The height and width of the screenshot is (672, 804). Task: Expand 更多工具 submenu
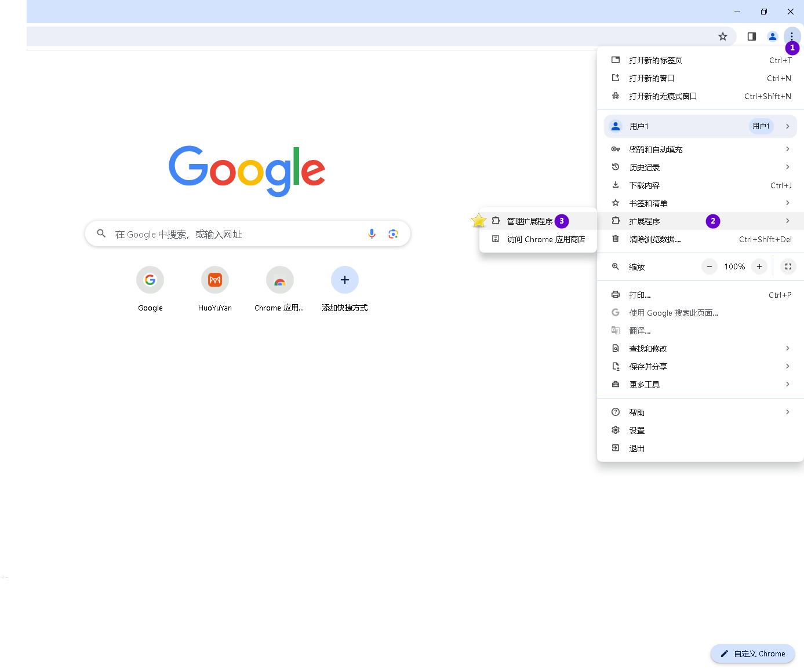pos(700,385)
